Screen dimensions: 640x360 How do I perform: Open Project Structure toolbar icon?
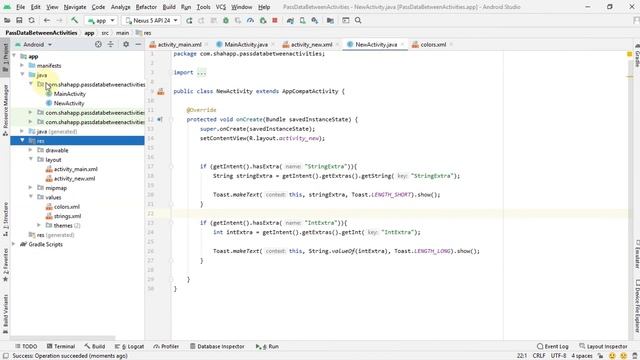(x=330, y=20)
